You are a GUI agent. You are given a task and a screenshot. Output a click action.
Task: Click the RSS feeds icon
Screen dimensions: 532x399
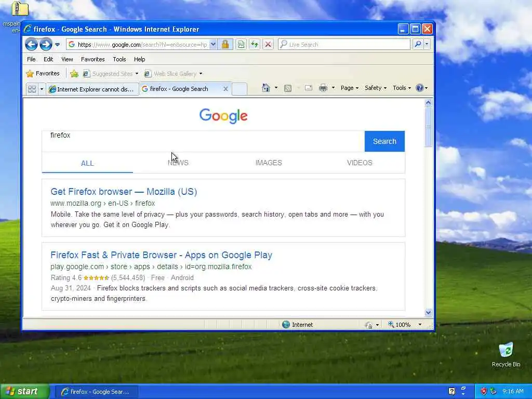pyautogui.click(x=288, y=88)
